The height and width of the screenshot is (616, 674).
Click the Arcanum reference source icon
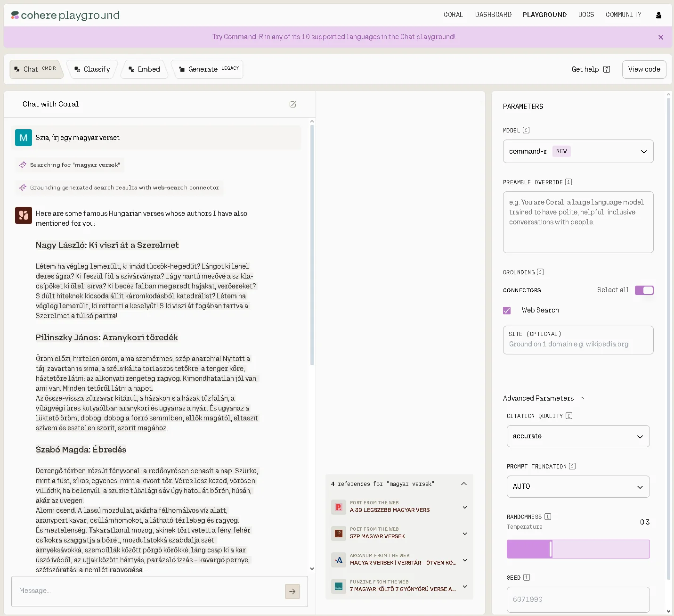pos(339,560)
